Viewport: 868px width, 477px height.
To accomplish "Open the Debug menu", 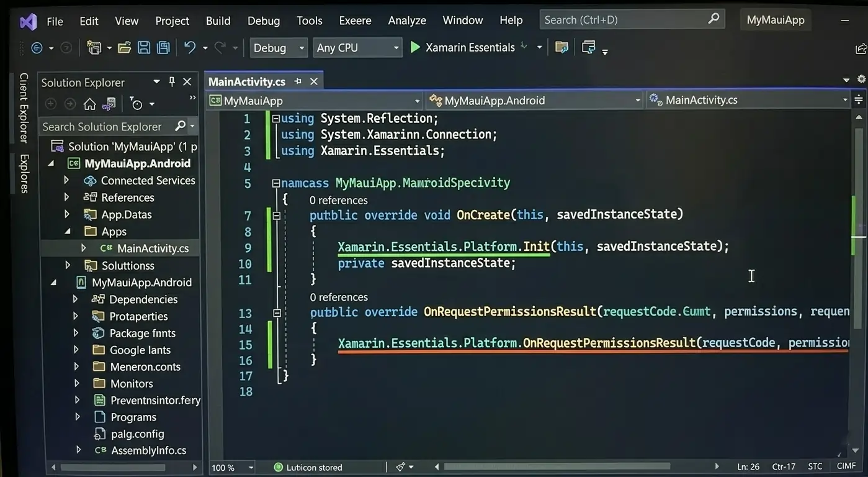I will pyautogui.click(x=263, y=20).
